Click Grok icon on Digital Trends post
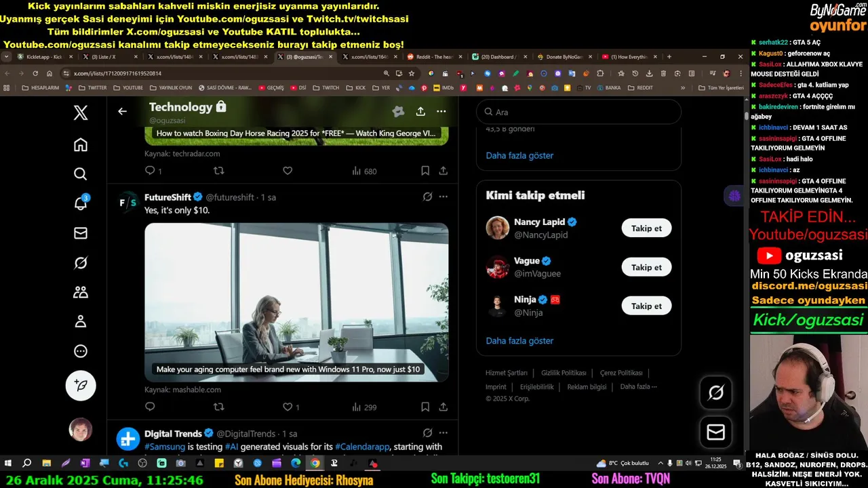The height and width of the screenshot is (488, 868). [x=427, y=432]
